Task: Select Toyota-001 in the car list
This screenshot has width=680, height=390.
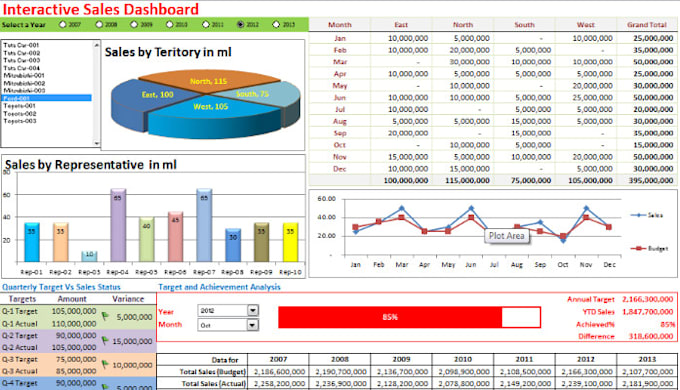Action: tap(20, 106)
